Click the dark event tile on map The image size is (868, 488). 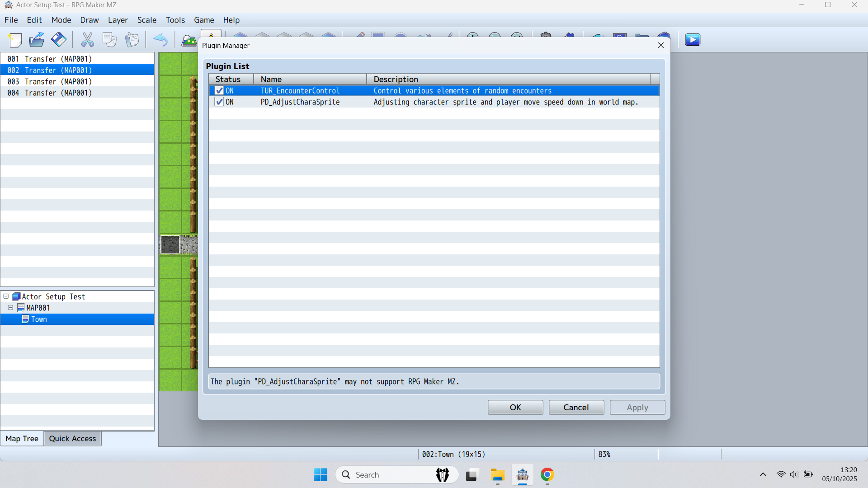point(170,245)
